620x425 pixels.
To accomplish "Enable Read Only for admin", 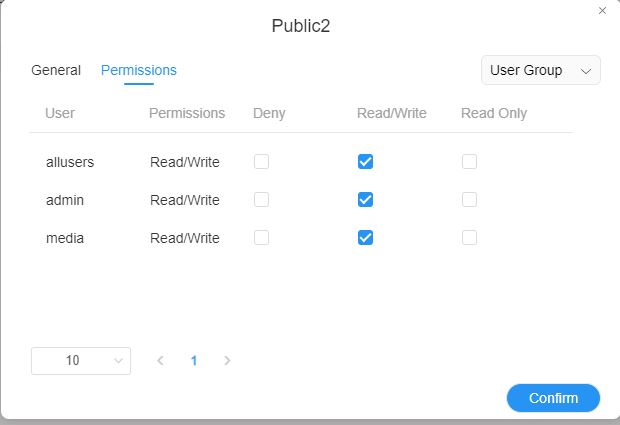I will point(469,200).
